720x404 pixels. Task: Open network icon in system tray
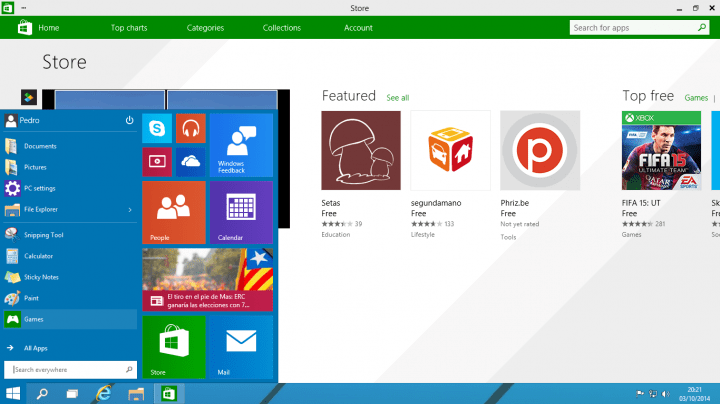652,394
